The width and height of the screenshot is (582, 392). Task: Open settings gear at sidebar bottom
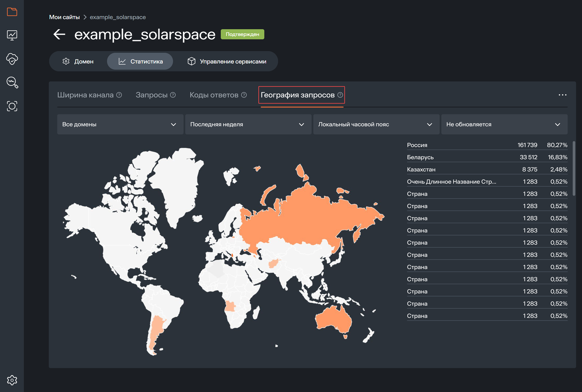click(12, 380)
